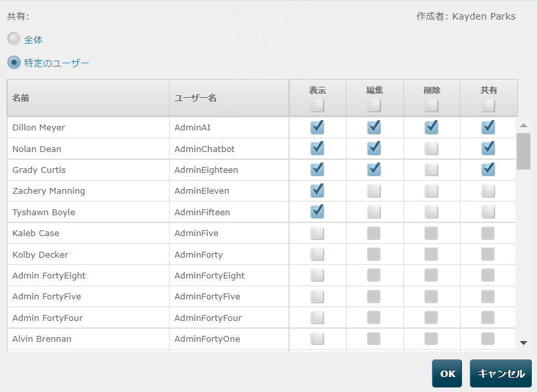
Task: Click the scroll up arrow of user list
Action: coord(523,125)
